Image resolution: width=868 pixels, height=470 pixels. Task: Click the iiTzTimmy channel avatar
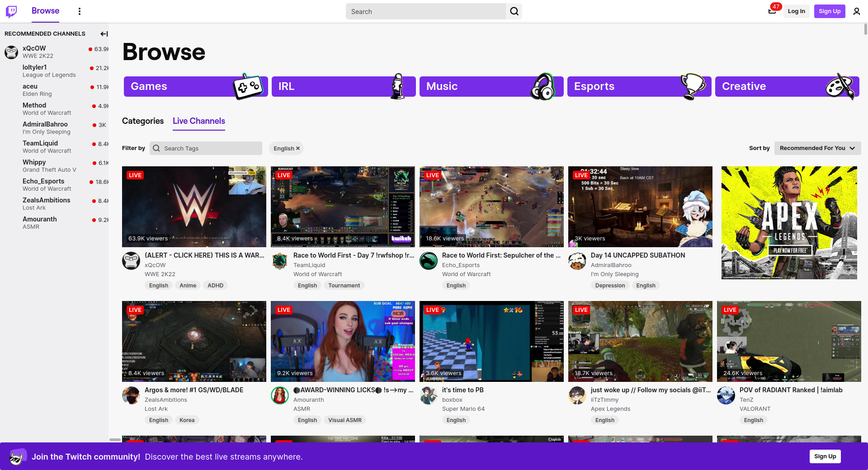[577, 395]
